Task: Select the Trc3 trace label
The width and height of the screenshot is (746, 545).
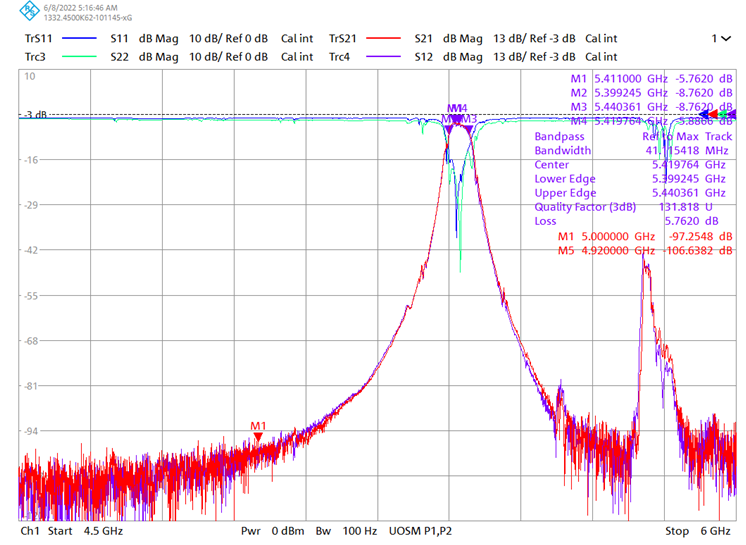Action: 35,57
